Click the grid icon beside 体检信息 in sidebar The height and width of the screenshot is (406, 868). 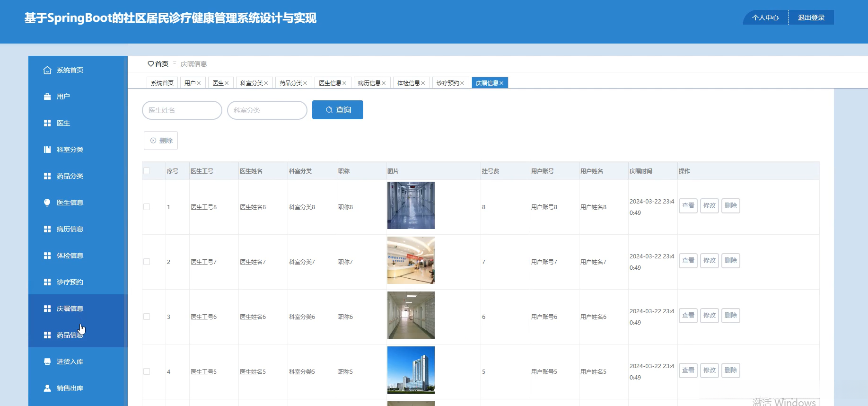point(47,256)
